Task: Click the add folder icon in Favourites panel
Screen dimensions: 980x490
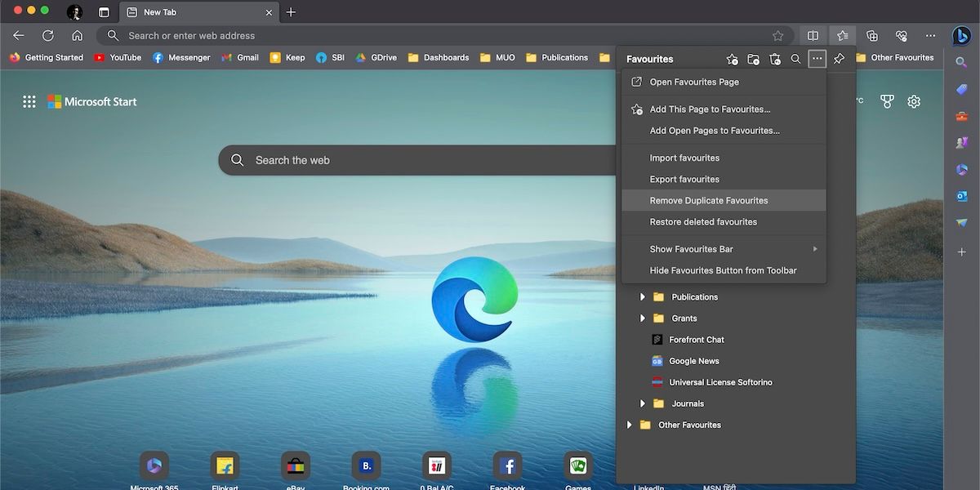Action: pyautogui.click(x=753, y=59)
